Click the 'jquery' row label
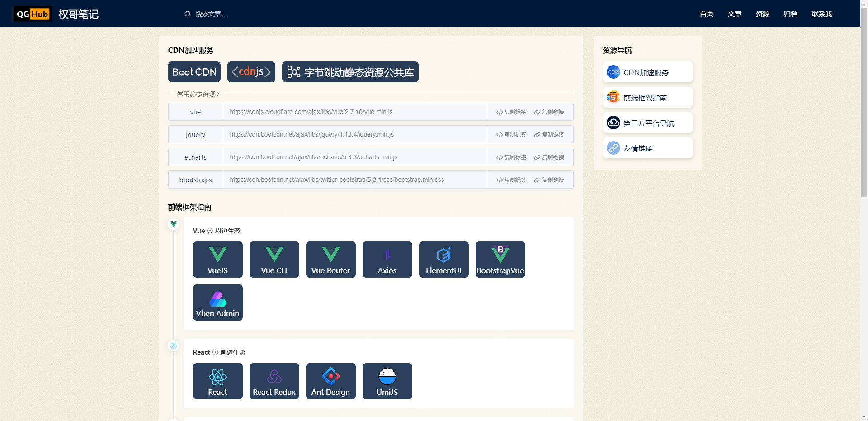868x421 pixels. 195,135
